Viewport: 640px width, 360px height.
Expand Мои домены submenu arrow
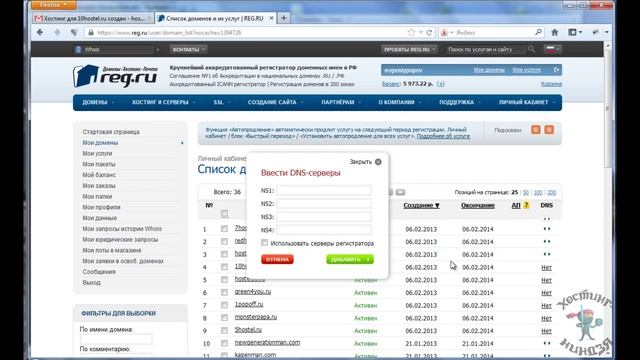pos(182,143)
